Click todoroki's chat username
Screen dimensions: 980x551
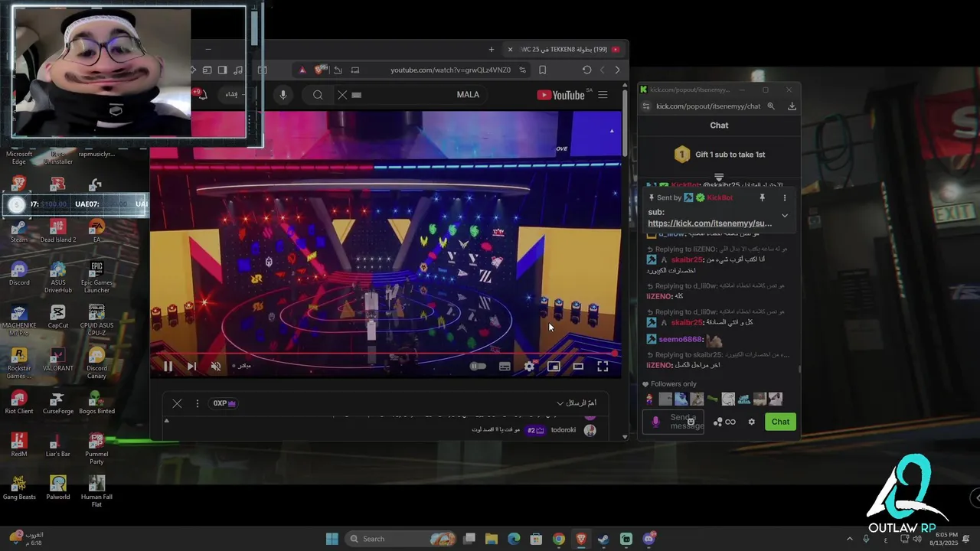coord(563,430)
